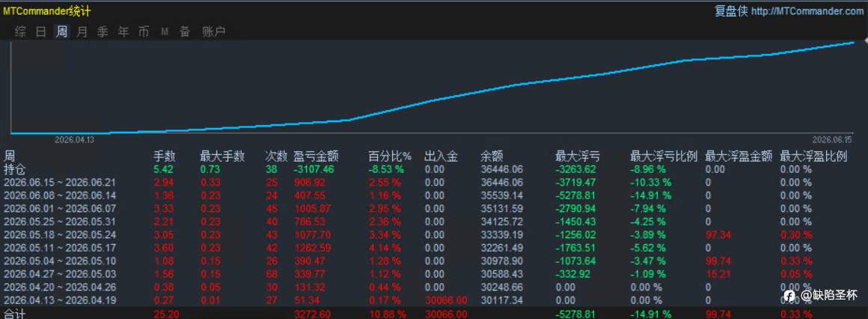Click the 百分比% column header

(391, 157)
